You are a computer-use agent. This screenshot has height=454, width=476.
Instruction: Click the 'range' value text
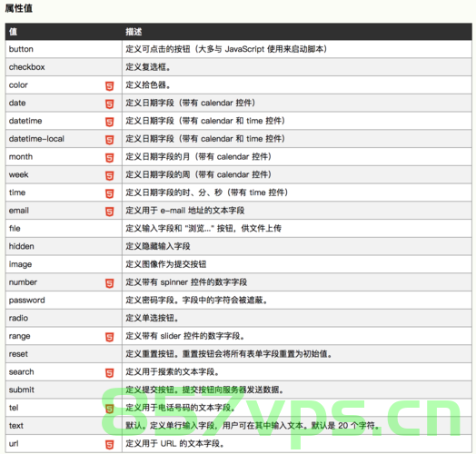point(19,336)
